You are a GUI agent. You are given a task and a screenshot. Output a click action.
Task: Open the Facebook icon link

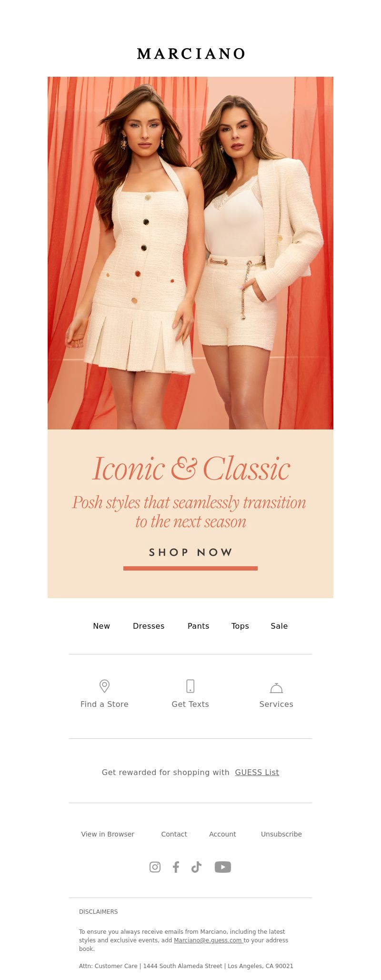click(176, 867)
